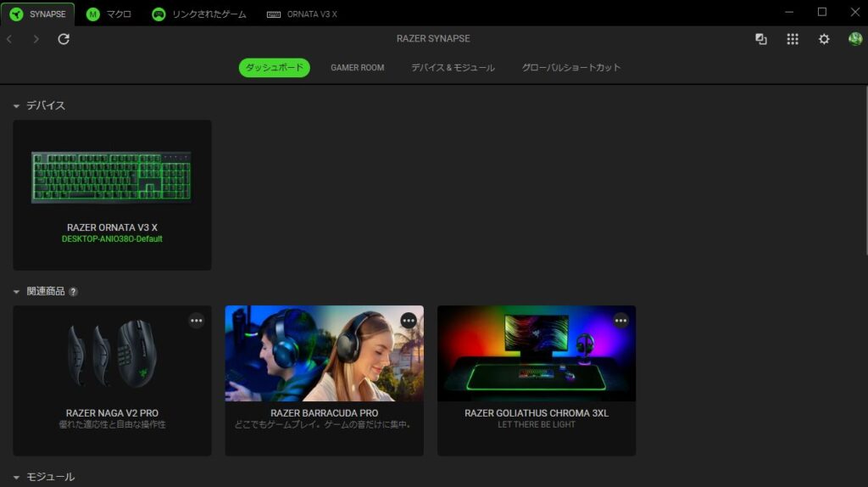Open the modules grid icon

coord(793,39)
